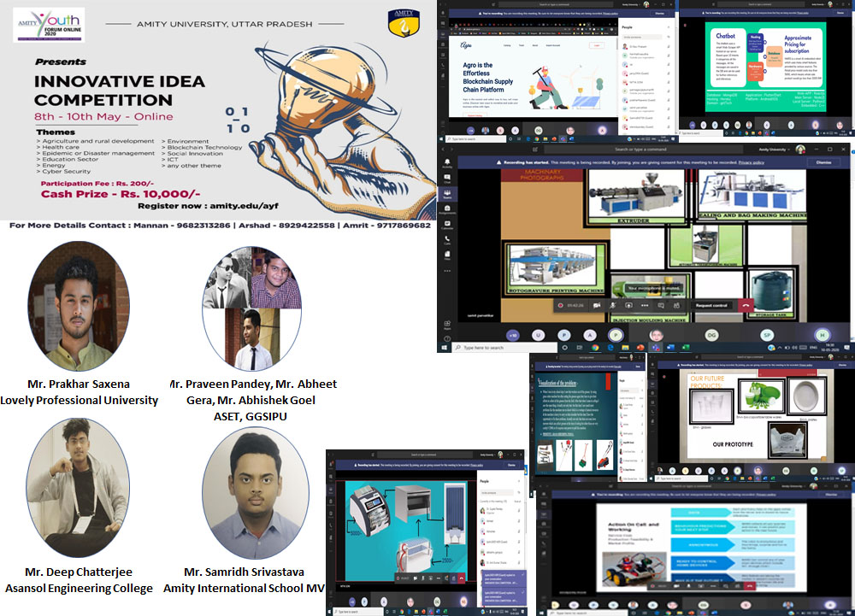Click 'Mr. Prakhar Saxena' name caption
Viewport: 855px width, 616px height.
79,384
